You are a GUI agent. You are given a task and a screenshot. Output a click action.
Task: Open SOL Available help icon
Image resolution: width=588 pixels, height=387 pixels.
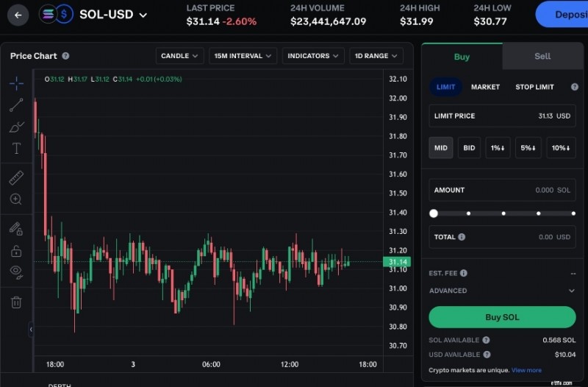486,340
